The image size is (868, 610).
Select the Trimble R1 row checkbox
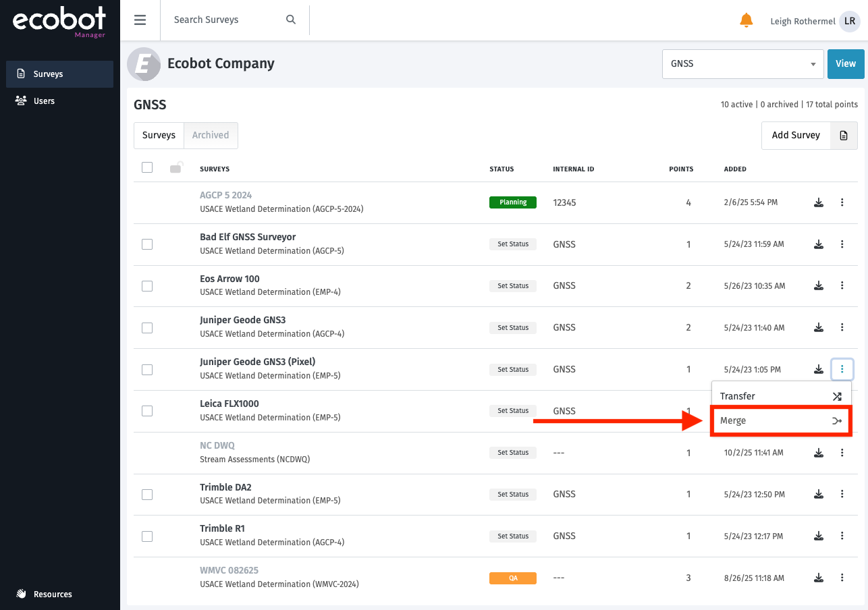click(x=147, y=536)
